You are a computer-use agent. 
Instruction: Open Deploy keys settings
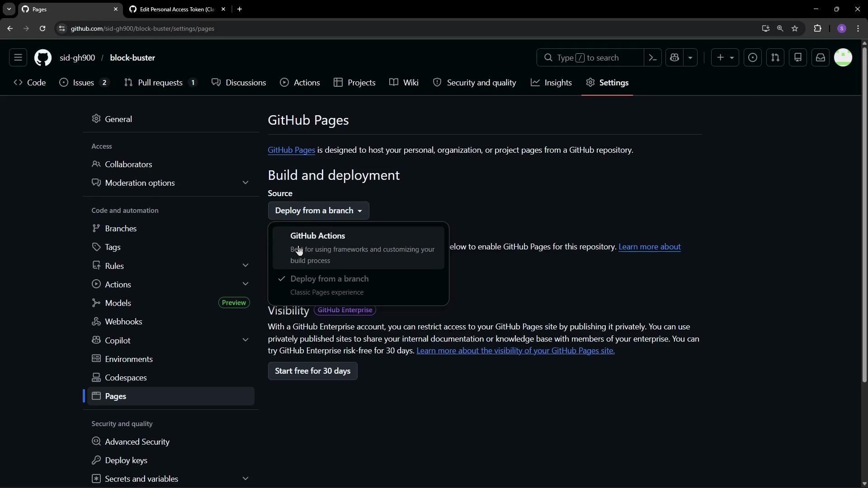[171, 460]
